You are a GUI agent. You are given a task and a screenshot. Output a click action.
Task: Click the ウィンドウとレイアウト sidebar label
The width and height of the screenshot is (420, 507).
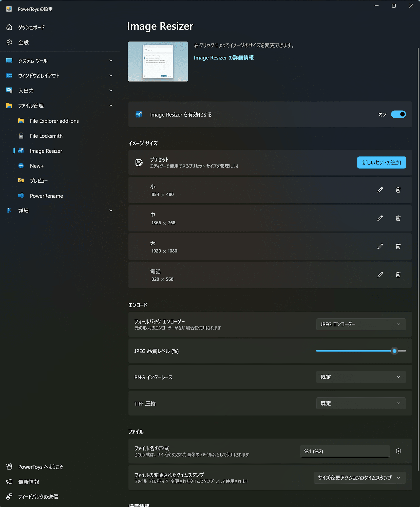tap(39, 76)
